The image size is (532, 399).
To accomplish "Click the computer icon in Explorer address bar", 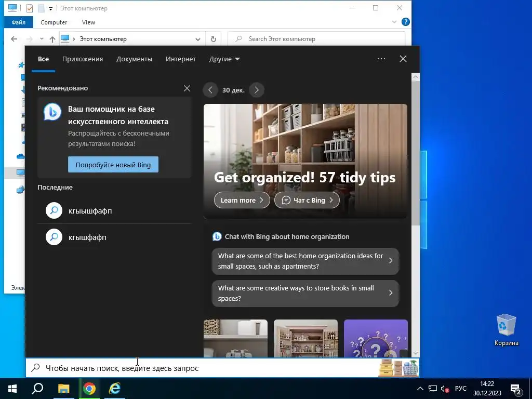I will point(65,38).
